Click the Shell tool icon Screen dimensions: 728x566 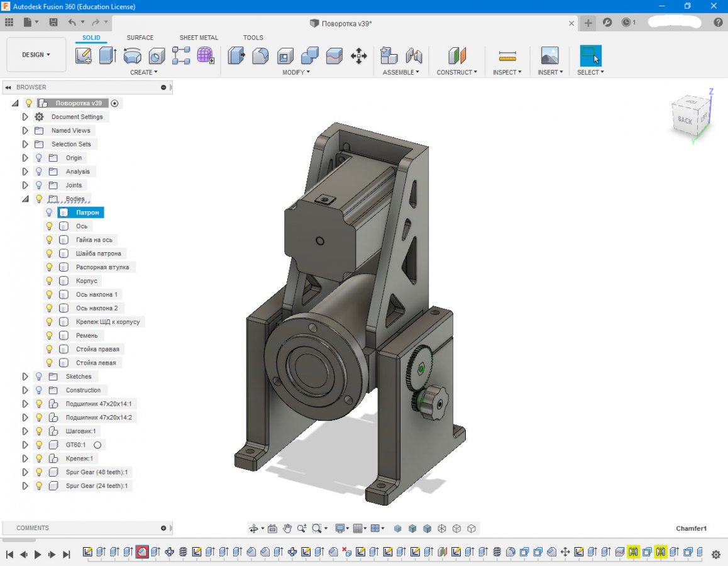click(285, 56)
